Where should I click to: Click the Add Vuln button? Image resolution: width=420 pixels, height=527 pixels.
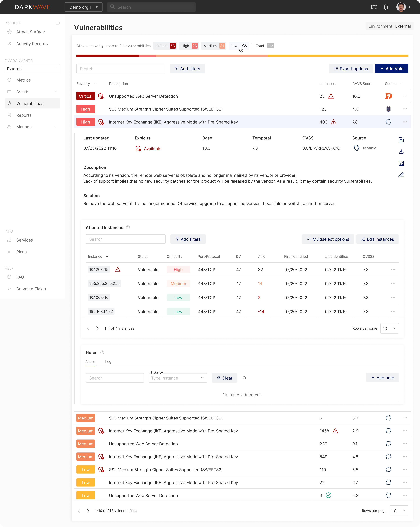(391, 68)
